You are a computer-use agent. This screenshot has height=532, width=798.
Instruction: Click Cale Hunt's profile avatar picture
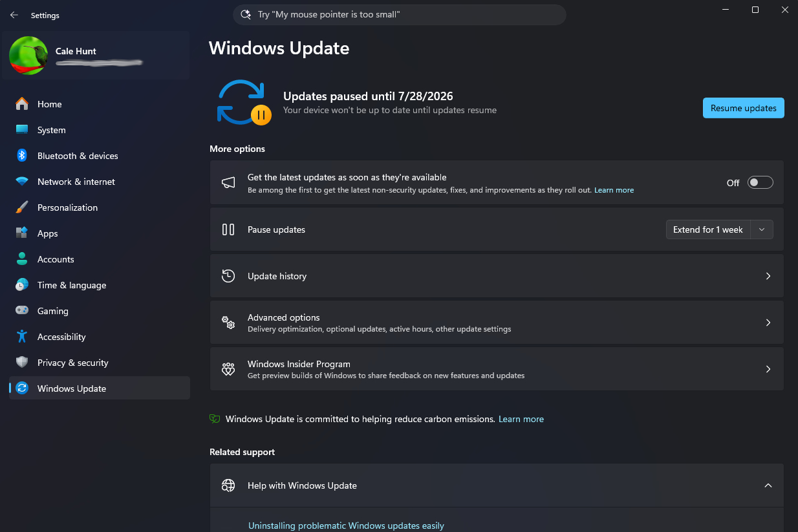coord(28,56)
